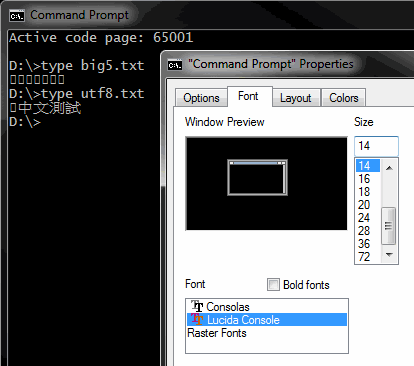Go to the Colors tab
The image size is (414, 366).
click(344, 98)
